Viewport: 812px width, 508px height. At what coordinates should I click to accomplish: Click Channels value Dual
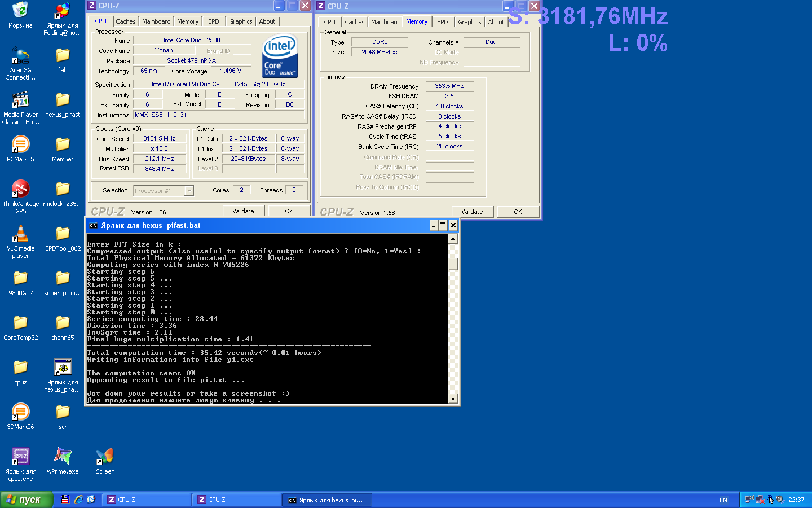tap(492, 42)
